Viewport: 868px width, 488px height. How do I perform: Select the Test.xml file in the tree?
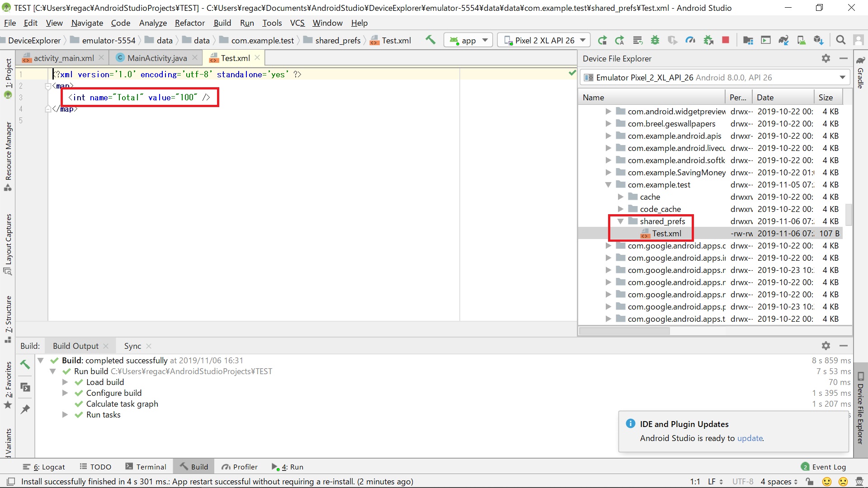pos(666,234)
